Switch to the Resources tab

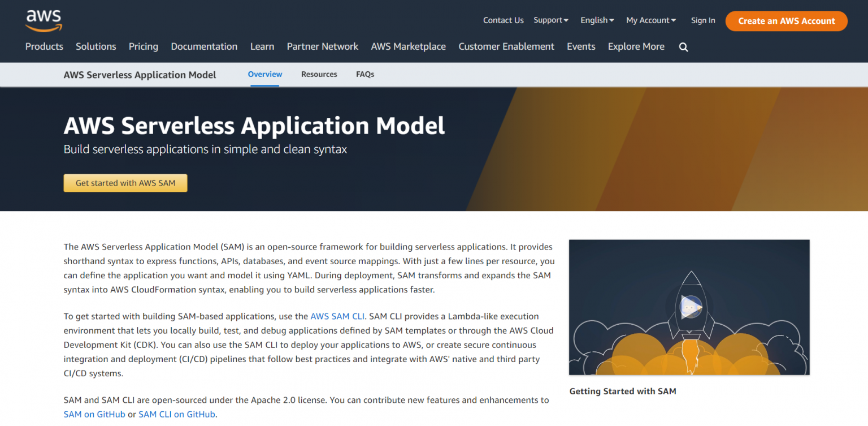tap(319, 74)
